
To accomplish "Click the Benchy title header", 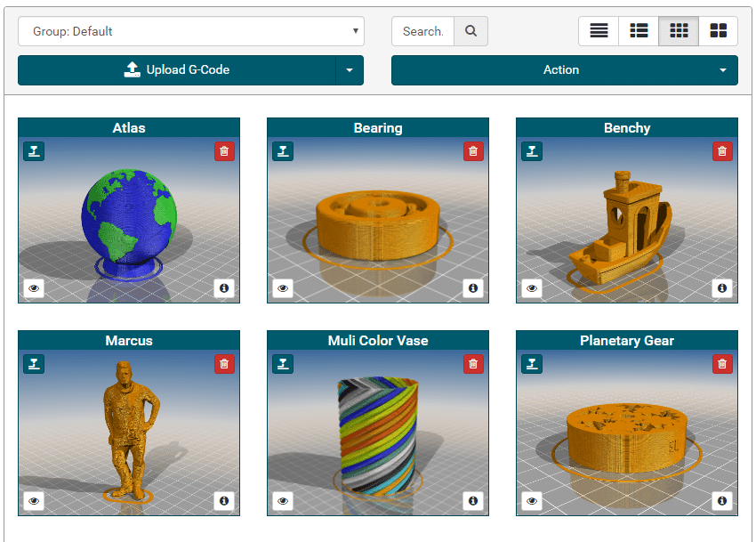I will pos(627,127).
